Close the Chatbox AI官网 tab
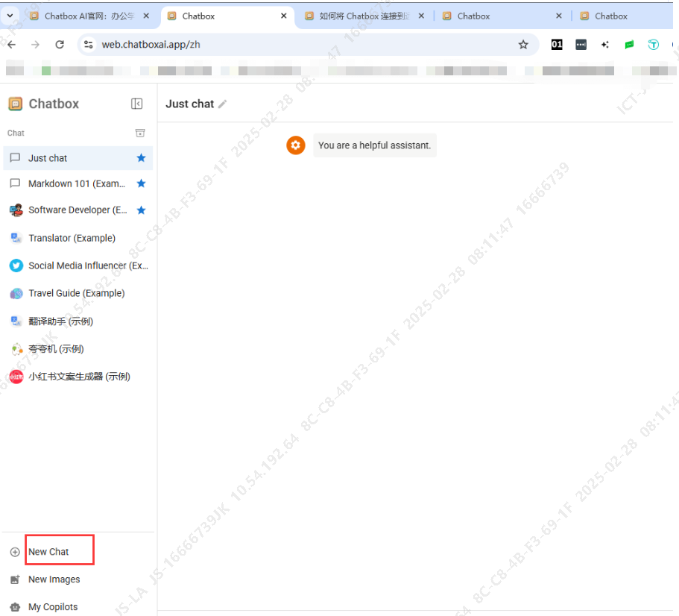This screenshot has height=616, width=679. [146, 16]
